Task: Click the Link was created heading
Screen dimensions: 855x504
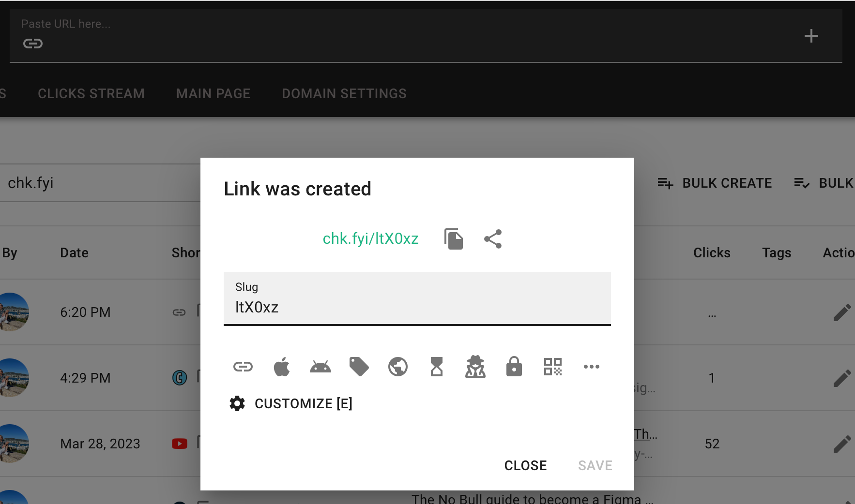Action: (297, 189)
